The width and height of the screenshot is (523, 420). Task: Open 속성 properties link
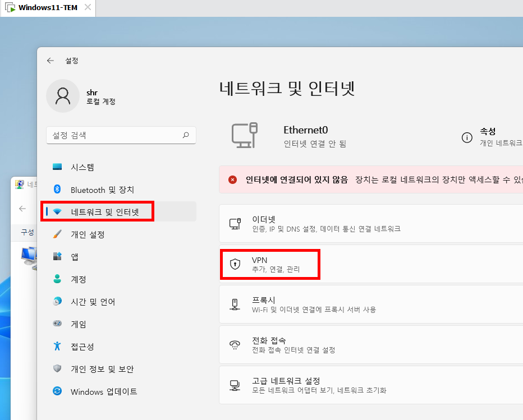tap(488, 131)
